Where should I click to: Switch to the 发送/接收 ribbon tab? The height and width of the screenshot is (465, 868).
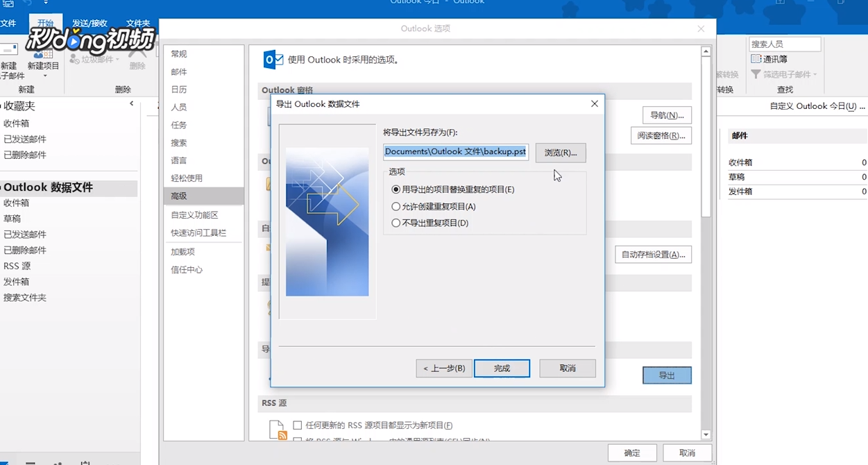tap(90, 24)
